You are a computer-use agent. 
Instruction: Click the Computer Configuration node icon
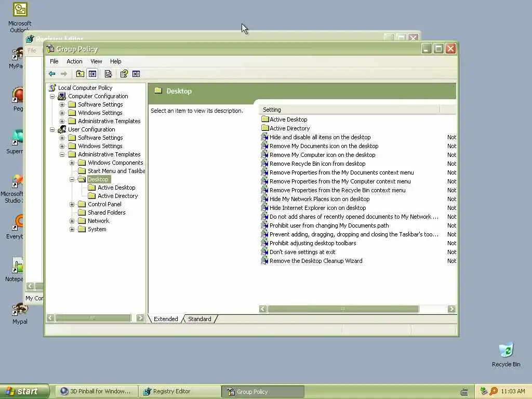click(62, 96)
